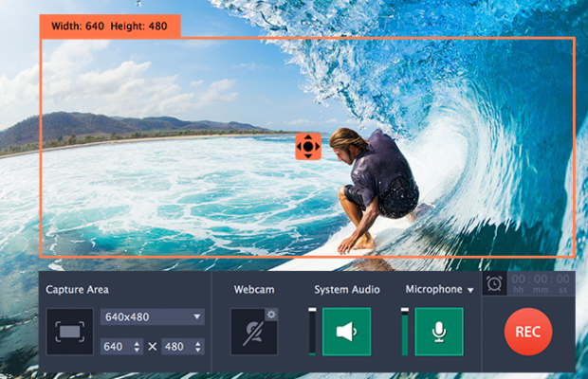Adjust the system audio volume slider
588x379 pixels.
312,332
